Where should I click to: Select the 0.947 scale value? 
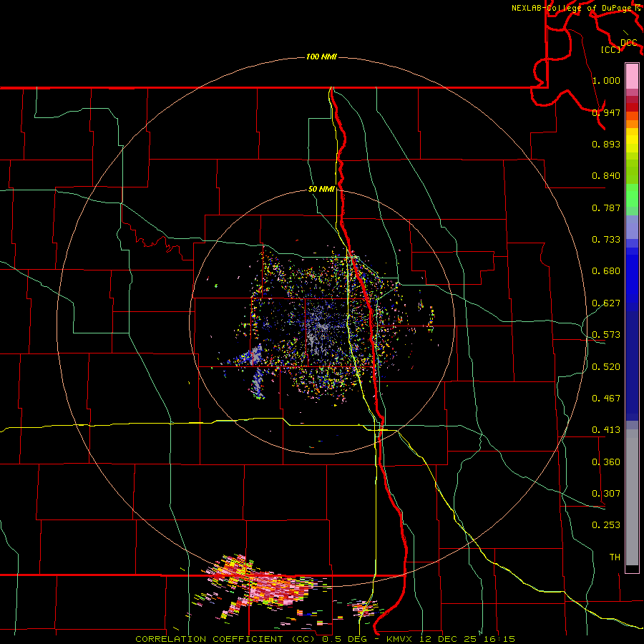coord(606,112)
